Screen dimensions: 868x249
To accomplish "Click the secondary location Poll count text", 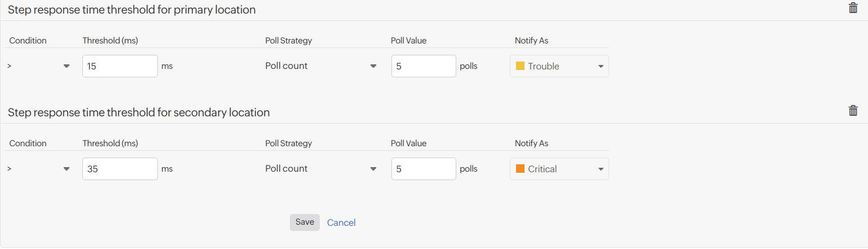I will click(287, 169).
